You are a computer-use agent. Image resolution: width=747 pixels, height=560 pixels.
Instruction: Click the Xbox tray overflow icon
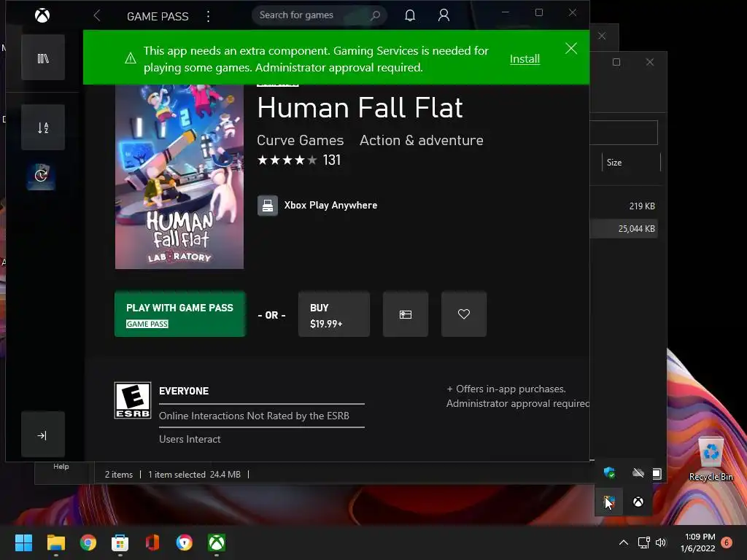[x=638, y=502]
